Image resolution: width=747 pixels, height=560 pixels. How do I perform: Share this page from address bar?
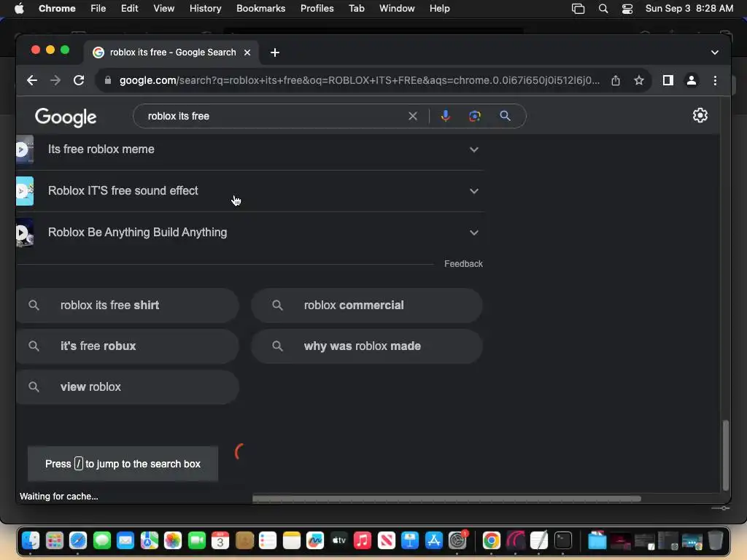[616, 80]
